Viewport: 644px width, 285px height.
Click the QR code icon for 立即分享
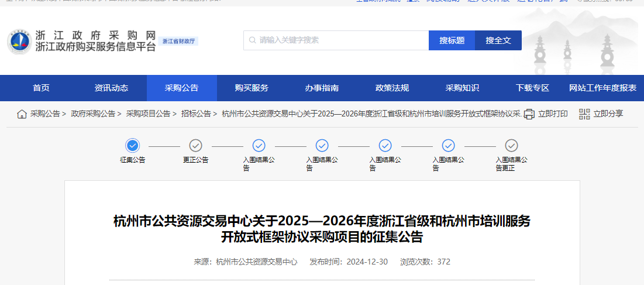(584, 114)
